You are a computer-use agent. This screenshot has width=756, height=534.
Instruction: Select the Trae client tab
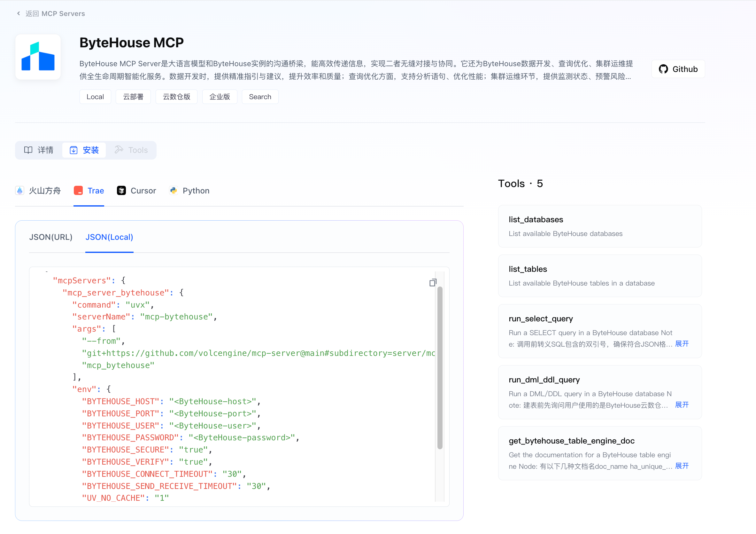[x=89, y=190]
